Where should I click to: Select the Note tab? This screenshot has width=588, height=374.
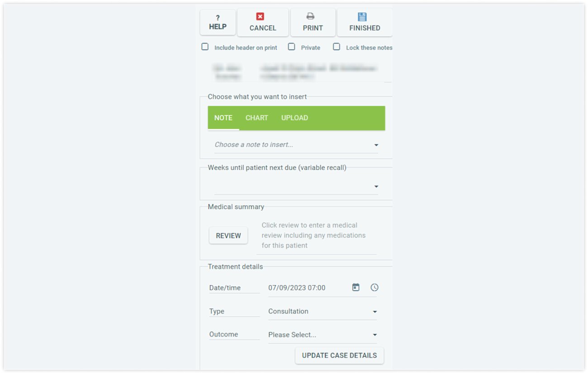click(x=223, y=118)
